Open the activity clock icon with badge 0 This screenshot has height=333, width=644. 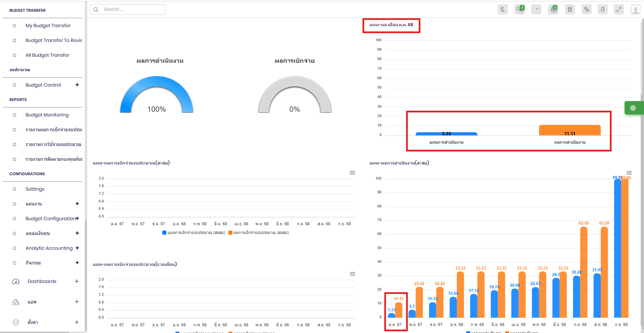pos(553,9)
